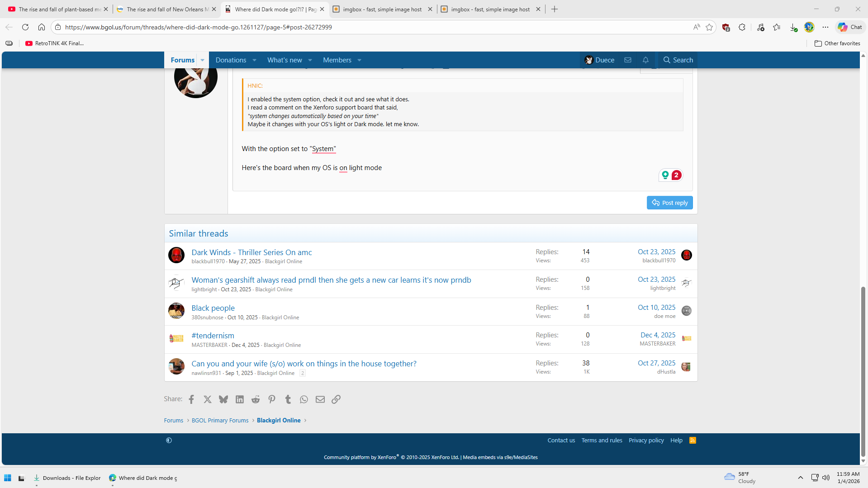This screenshot has height=488, width=868.
Task: Add page to favorites star icon
Action: point(709,27)
